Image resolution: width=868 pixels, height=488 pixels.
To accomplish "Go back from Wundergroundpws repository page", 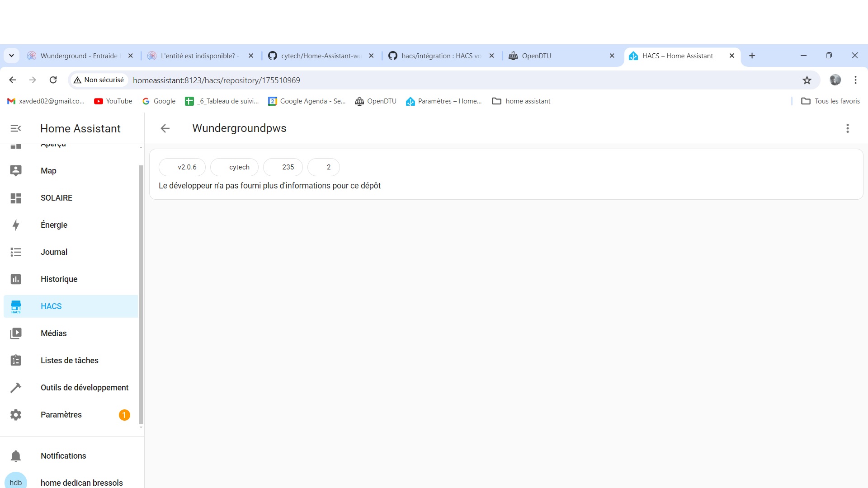I will pyautogui.click(x=165, y=128).
